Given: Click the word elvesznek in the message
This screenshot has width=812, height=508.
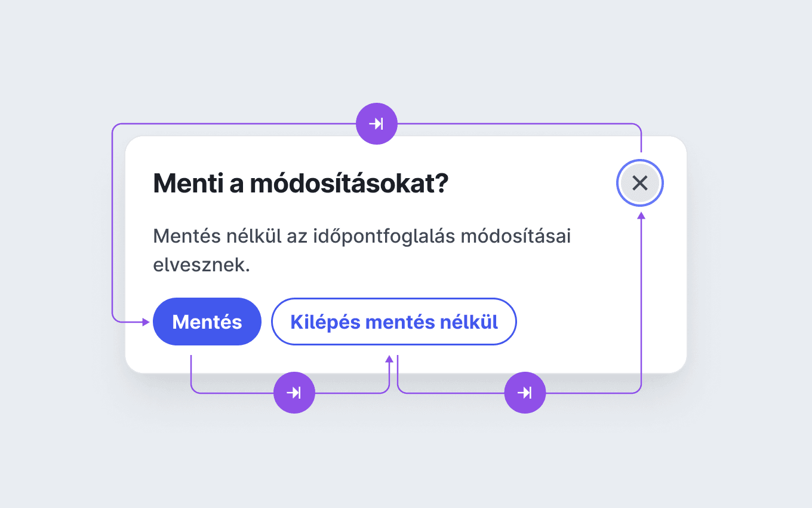Looking at the screenshot, I should (x=201, y=265).
